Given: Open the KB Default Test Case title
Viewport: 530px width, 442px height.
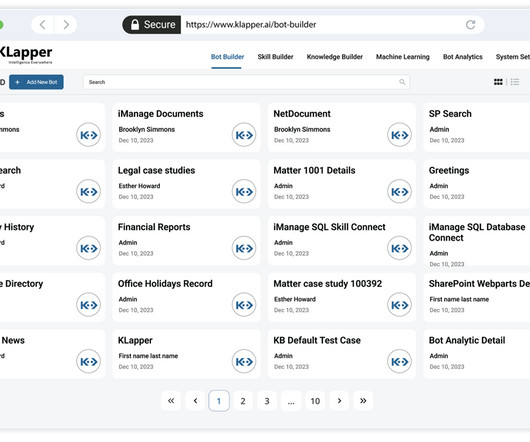Looking at the screenshot, I should (x=317, y=340).
